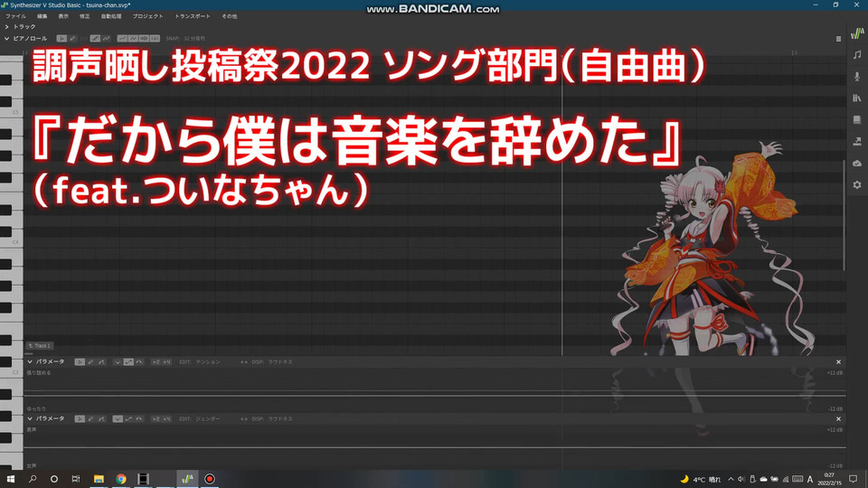Image resolution: width=868 pixels, height=488 pixels.
Task: Open File Explorer from taskbar
Action: click(99, 479)
